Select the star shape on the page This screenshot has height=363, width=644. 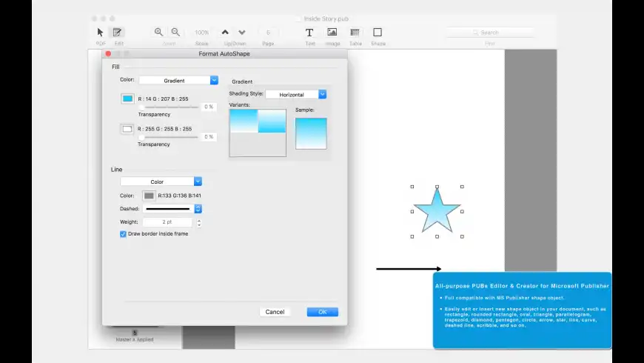[437, 210]
